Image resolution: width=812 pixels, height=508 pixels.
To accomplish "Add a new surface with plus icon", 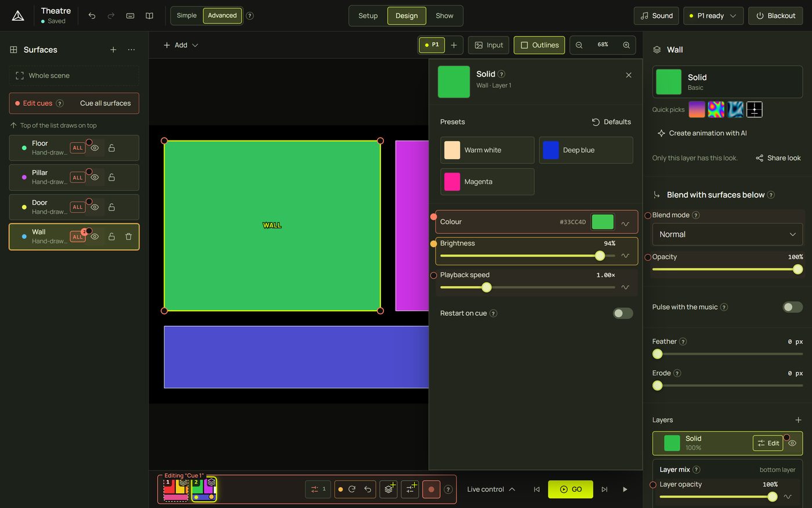I will click(113, 50).
